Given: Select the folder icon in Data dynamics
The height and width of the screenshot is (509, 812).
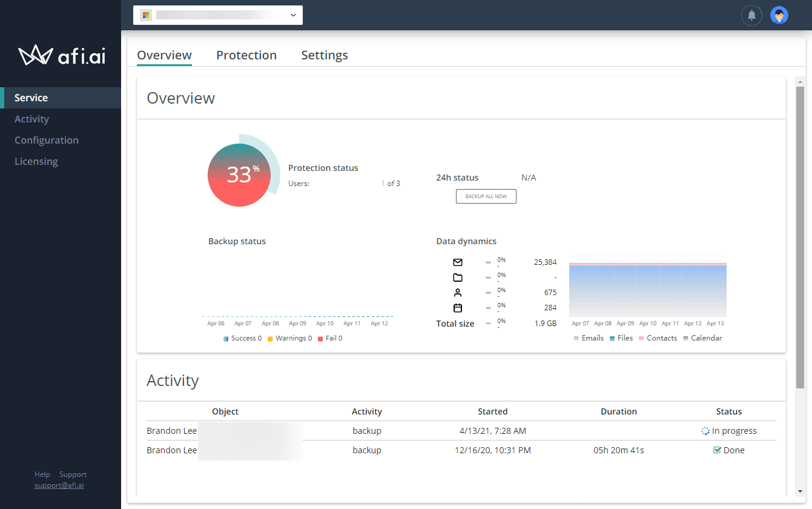Looking at the screenshot, I should pos(458,277).
